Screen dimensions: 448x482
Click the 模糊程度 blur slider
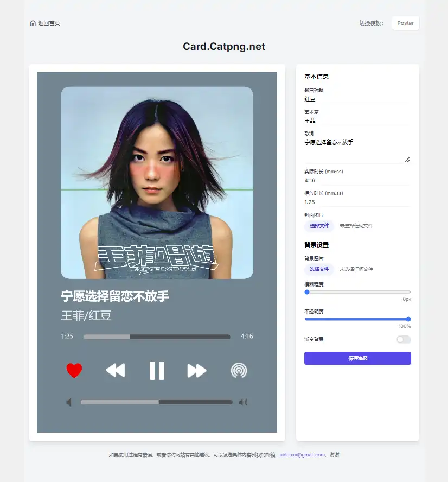point(357,292)
